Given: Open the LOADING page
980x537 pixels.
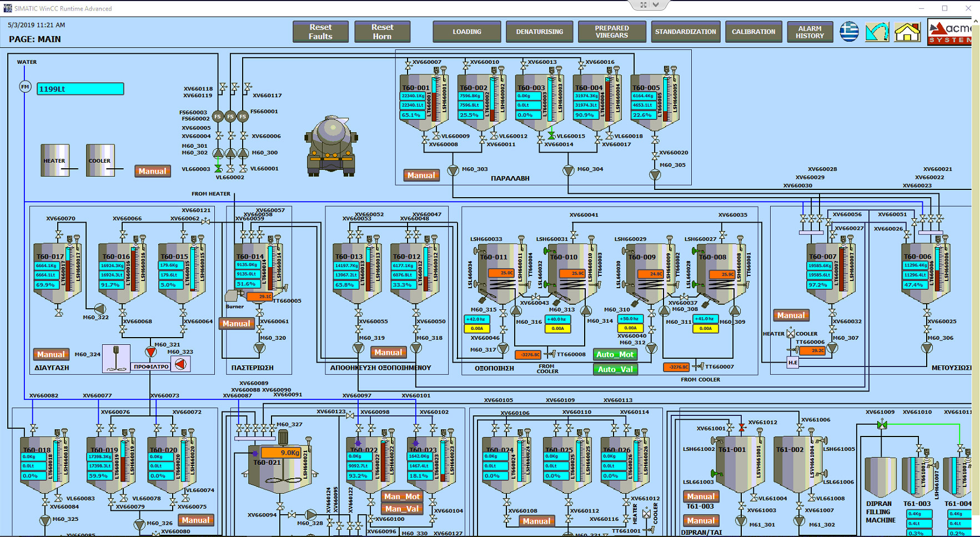Looking at the screenshot, I should click(466, 32).
